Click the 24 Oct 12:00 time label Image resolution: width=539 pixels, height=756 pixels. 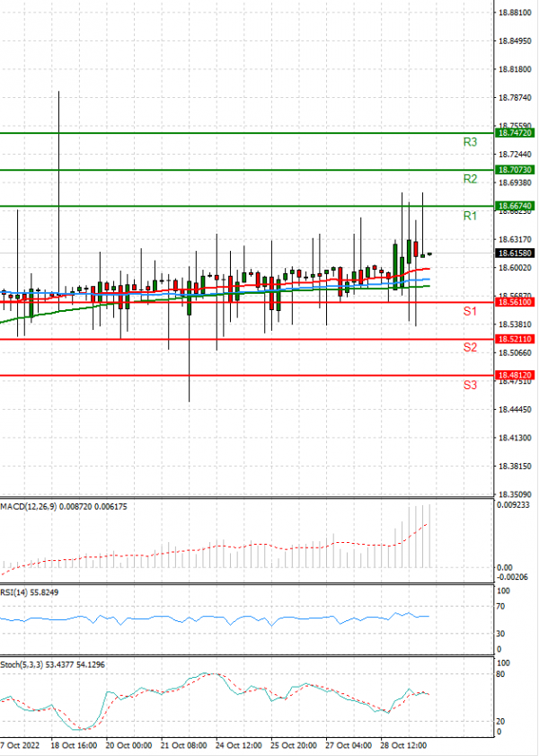tap(238, 745)
